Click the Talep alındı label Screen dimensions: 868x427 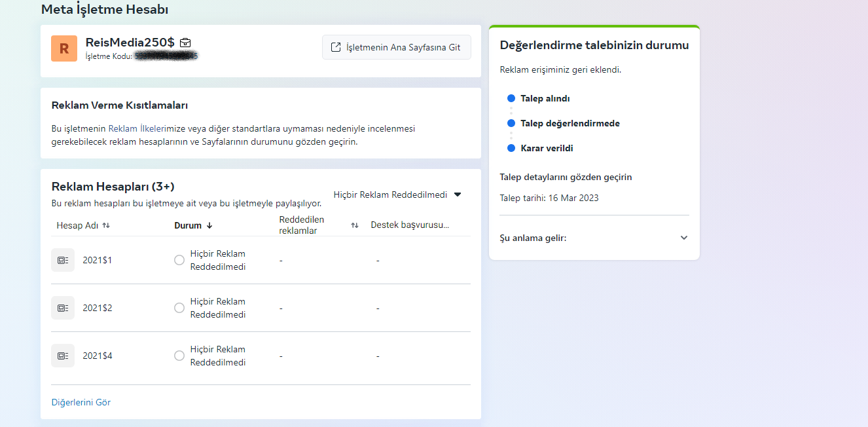pyautogui.click(x=545, y=98)
